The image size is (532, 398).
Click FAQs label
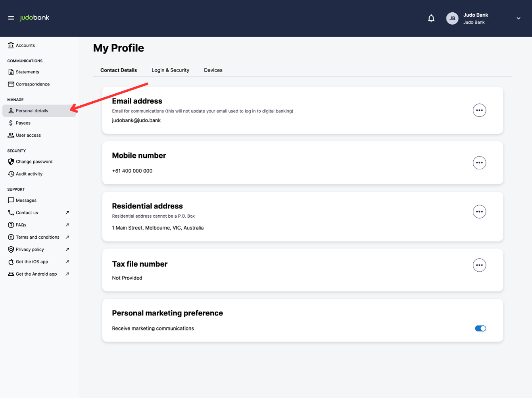[x=21, y=225]
